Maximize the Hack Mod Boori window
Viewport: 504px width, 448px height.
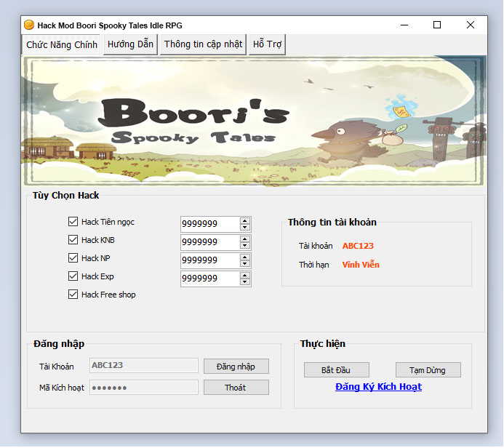[437, 25]
